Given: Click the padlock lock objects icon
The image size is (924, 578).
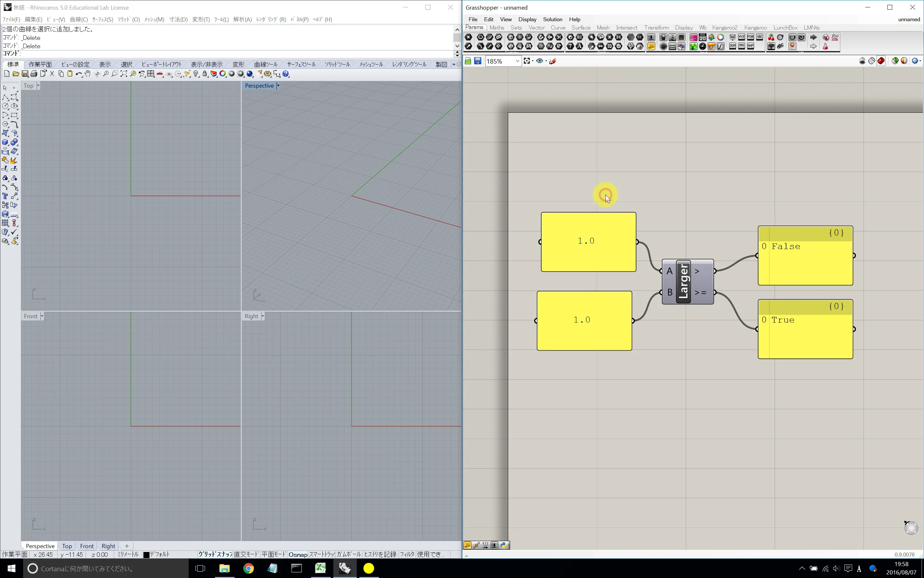Looking at the screenshot, I should click(205, 74).
